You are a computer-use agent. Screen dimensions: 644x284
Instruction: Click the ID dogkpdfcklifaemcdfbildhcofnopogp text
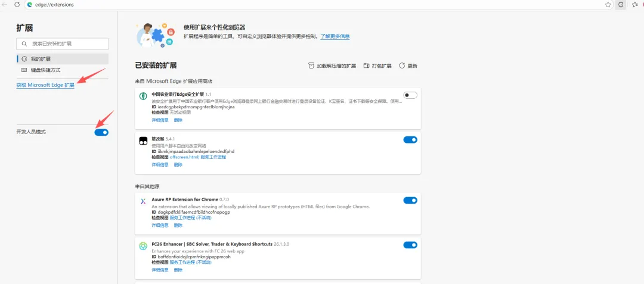[x=191, y=212]
